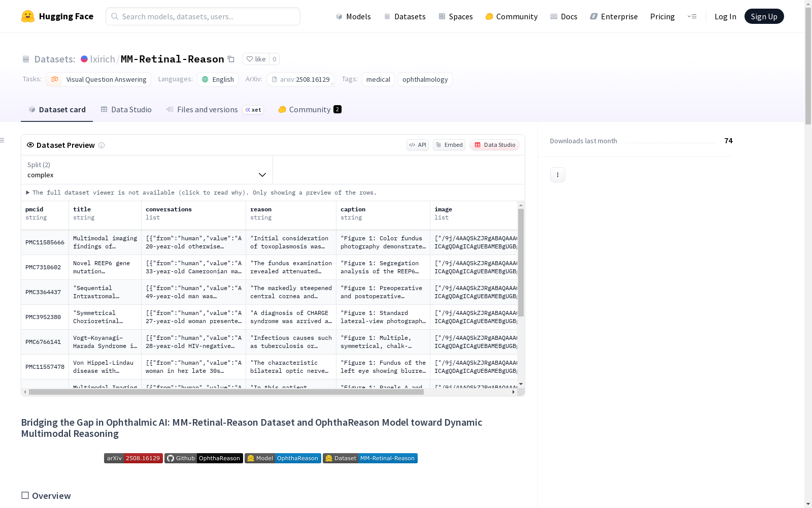Select cell PMC6766141
This screenshot has height=508, width=812.
point(45,342)
